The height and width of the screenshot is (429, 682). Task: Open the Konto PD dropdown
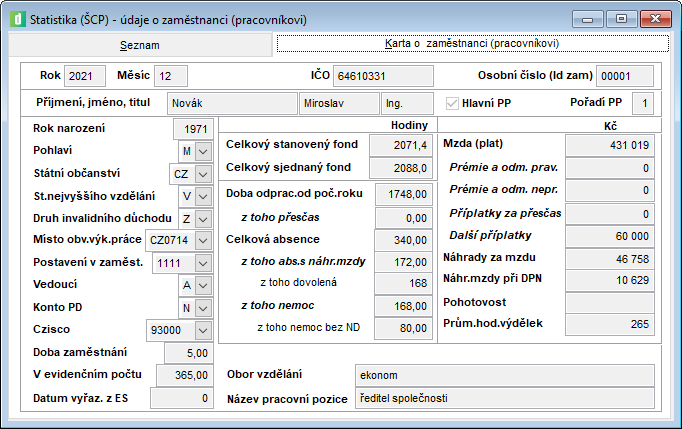[x=203, y=308]
